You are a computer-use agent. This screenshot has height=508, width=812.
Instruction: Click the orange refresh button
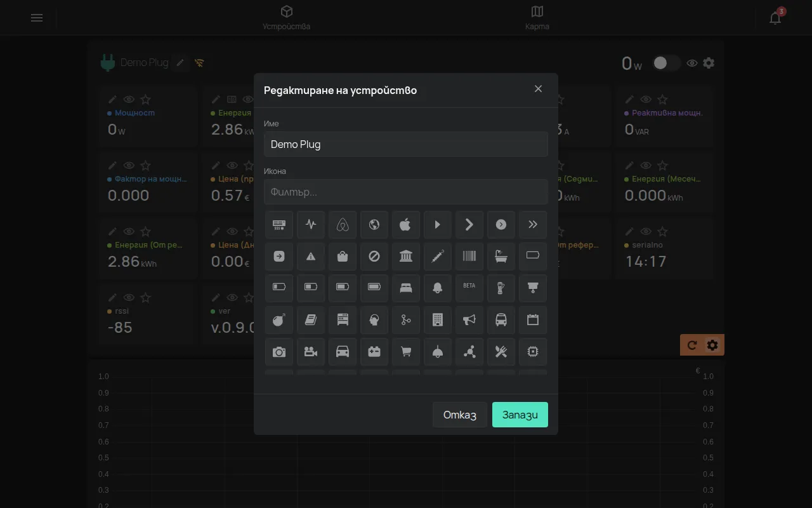(692, 345)
